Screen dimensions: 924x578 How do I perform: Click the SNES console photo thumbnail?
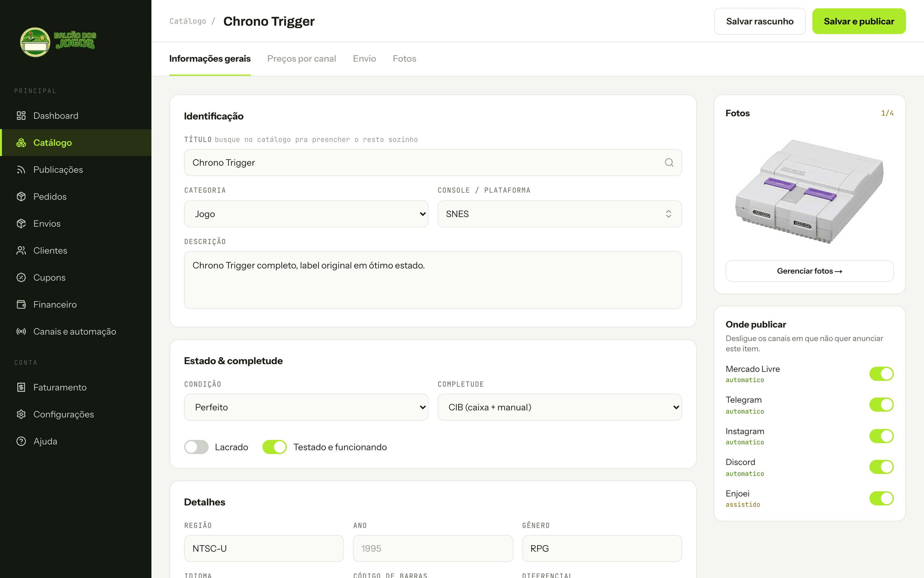point(809,191)
